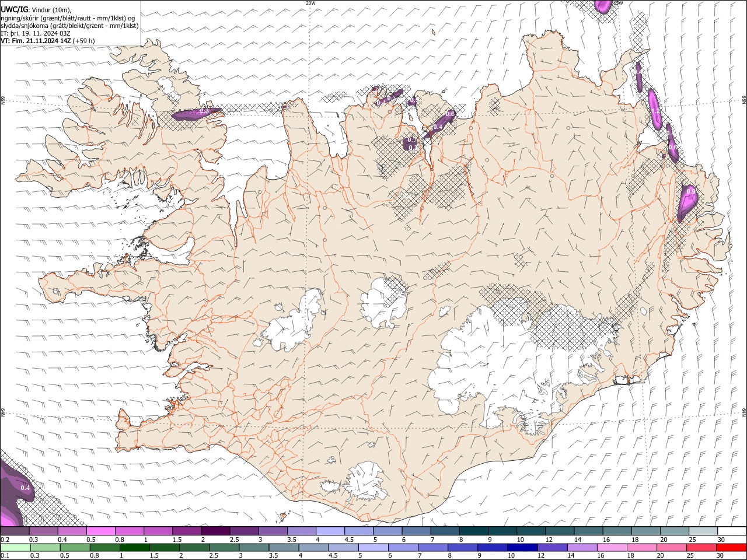Click the 0.9 value on the east coast purple patch
Viewport: 747px width, 560px height.
[x=691, y=191]
